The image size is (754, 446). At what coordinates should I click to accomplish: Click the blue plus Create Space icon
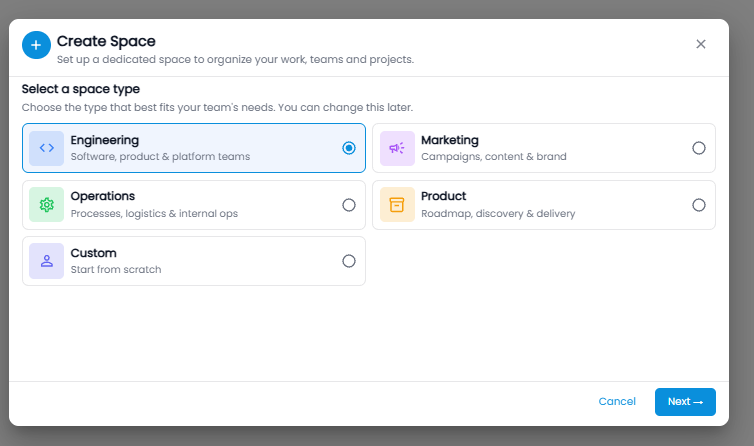[36, 45]
